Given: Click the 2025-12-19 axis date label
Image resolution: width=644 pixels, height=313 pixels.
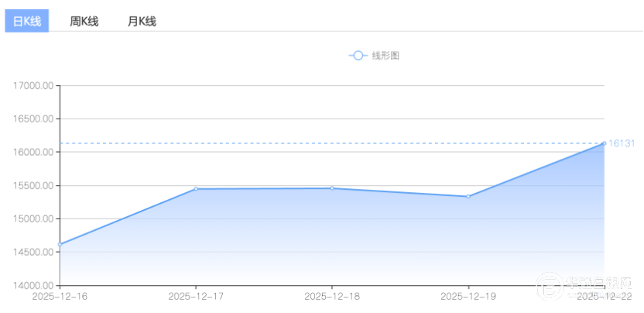Looking at the screenshot, I should click(x=468, y=296).
